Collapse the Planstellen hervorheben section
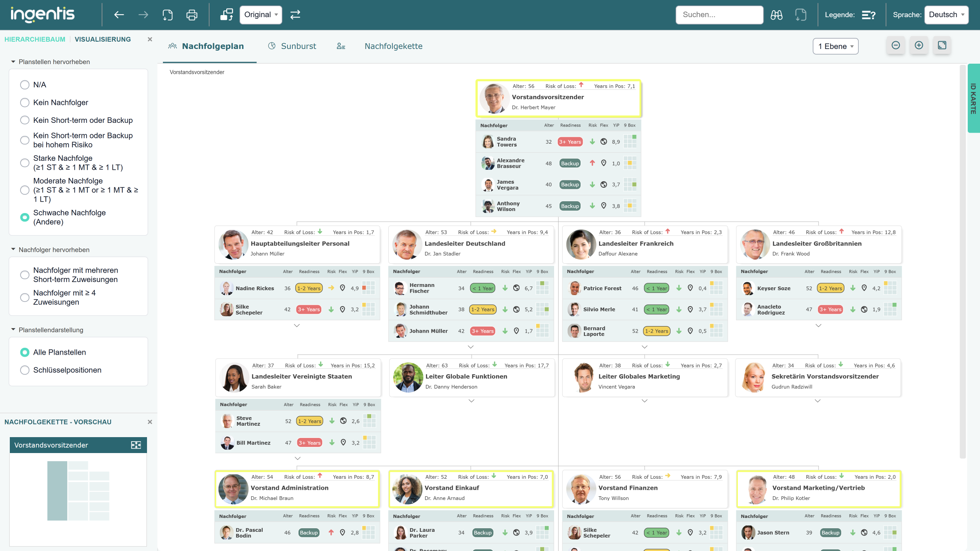This screenshot has height=551, width=980. (13, 62)
